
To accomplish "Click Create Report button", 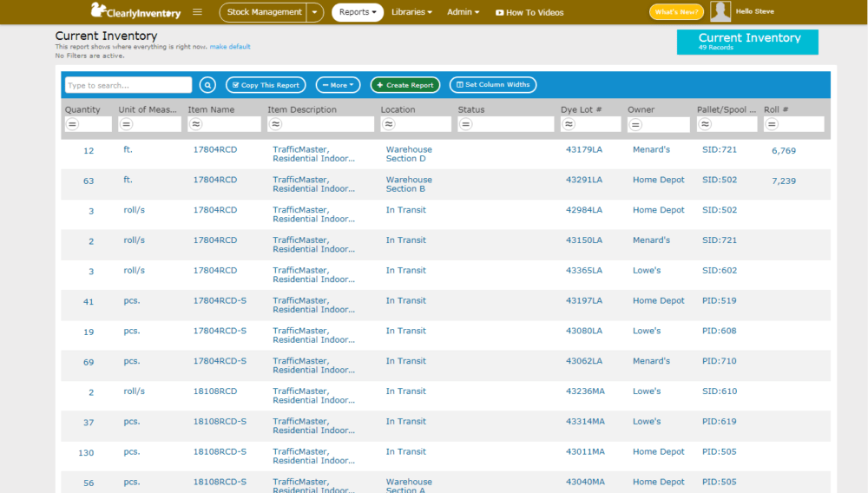I will (405, 85).
